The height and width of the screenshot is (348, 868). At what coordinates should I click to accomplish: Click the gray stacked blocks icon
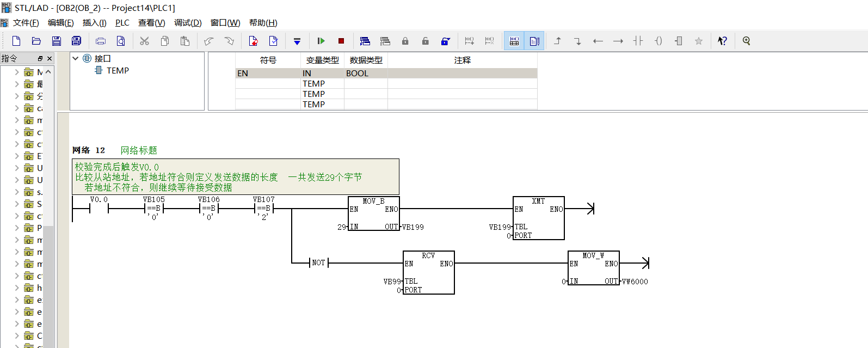385,41
